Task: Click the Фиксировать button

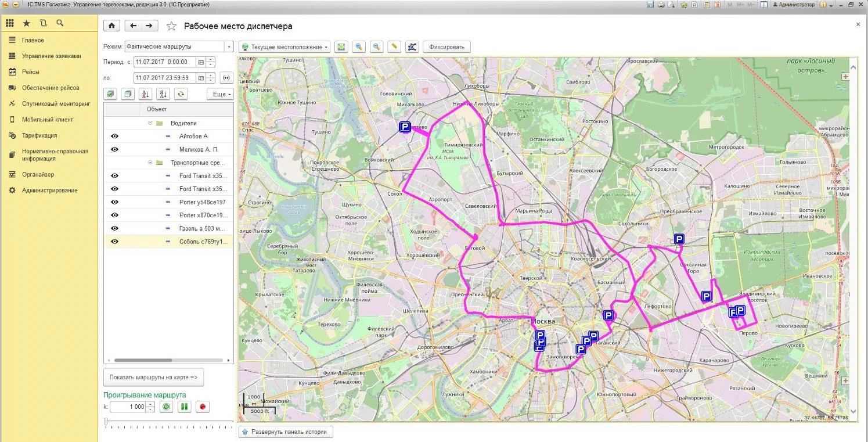Action: tap(446, 47)
